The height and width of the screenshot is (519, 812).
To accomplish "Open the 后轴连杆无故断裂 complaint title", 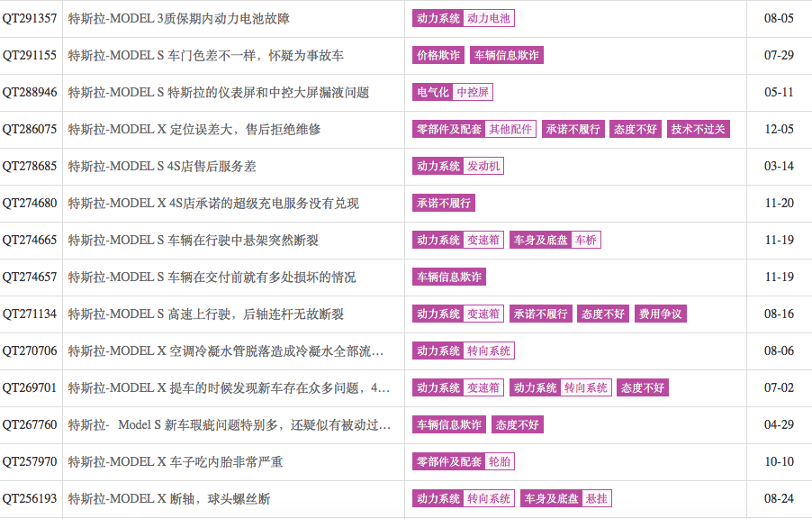I will click(x=205, y=314).
